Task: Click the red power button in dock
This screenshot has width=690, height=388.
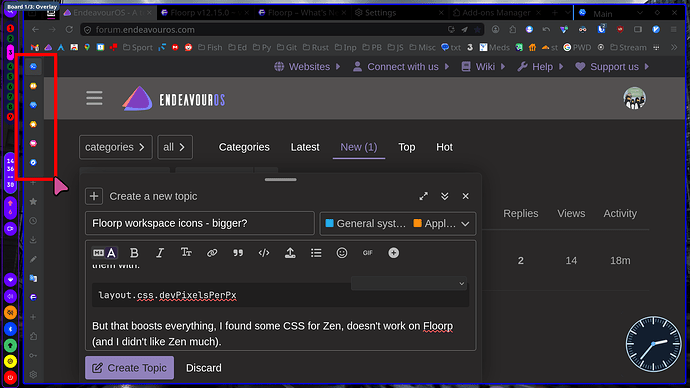Action: click(10, 377)
